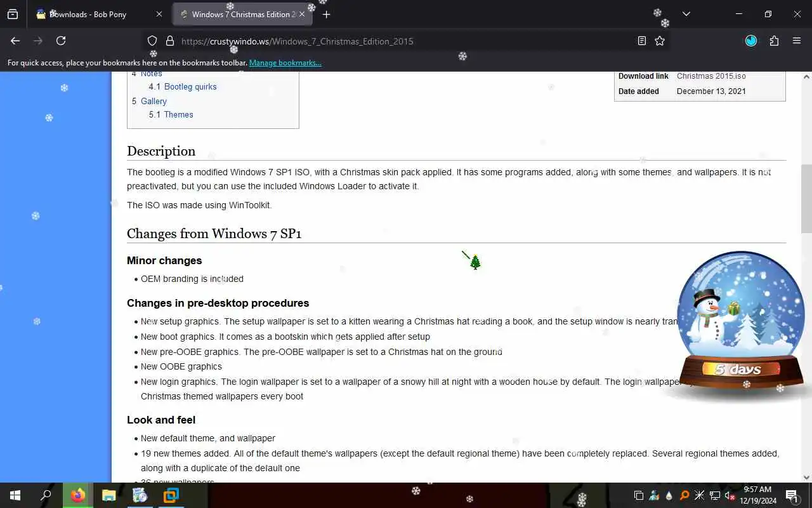The width and height of the screenshot is (812, 508).
Task: Open Firefox View button in tab strip
Action: pos(13,14)
